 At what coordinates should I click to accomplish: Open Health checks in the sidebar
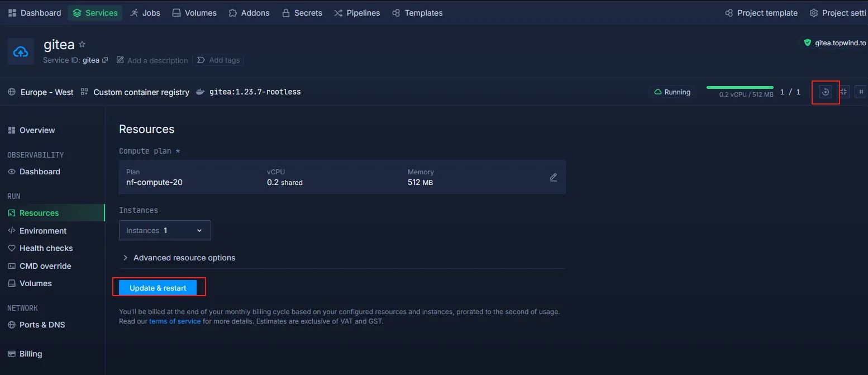coord(40,248)
